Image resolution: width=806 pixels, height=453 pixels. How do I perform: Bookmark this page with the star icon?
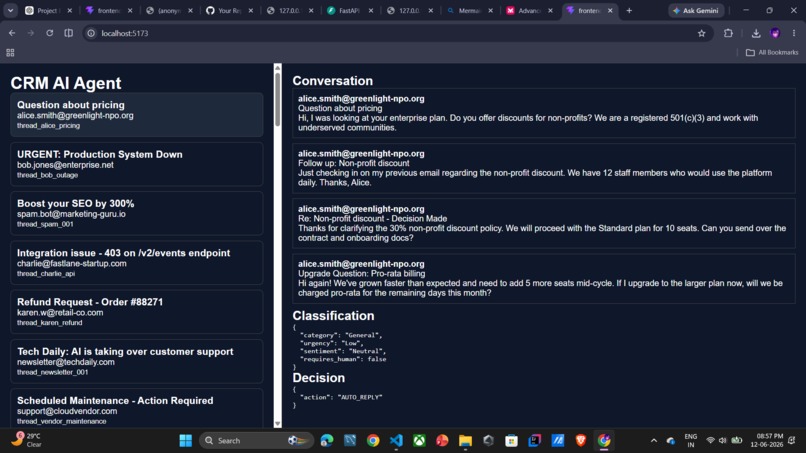(x=702, y=33)
